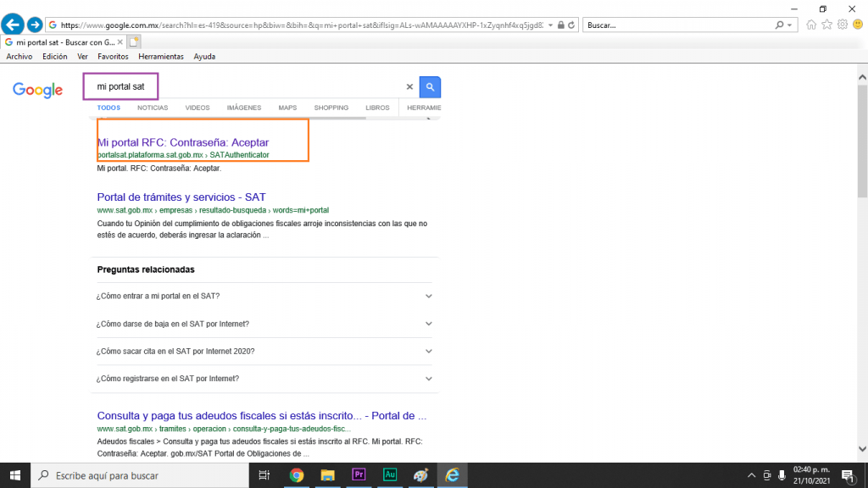Open search provider dropdown arrow next to Buscar
The height and width of the screenshot is (488, 868).
[789, 25]
